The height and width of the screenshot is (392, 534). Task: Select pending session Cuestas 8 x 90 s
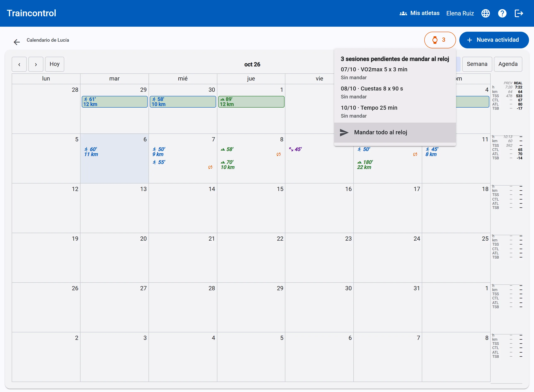pyautogui.click(x=395, y=92)
